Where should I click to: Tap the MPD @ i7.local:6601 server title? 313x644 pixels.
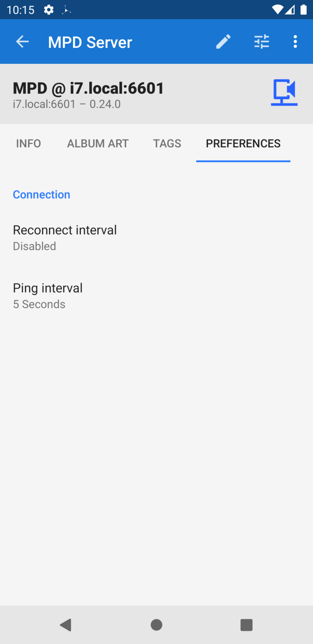pos(89,88)
